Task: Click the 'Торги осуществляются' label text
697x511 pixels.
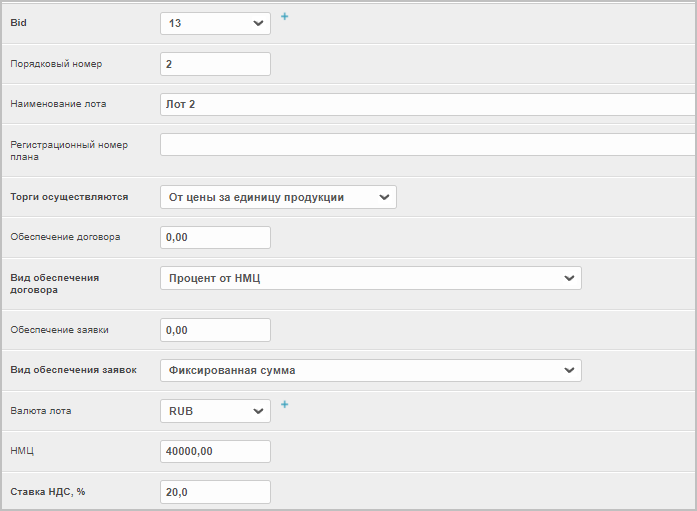Action: [x=68, y=197]
